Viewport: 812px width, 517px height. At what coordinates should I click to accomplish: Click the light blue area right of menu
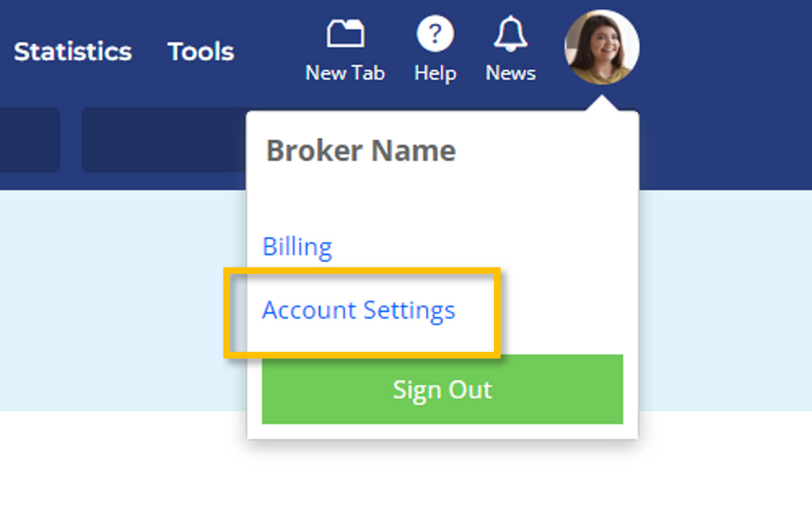725,300
